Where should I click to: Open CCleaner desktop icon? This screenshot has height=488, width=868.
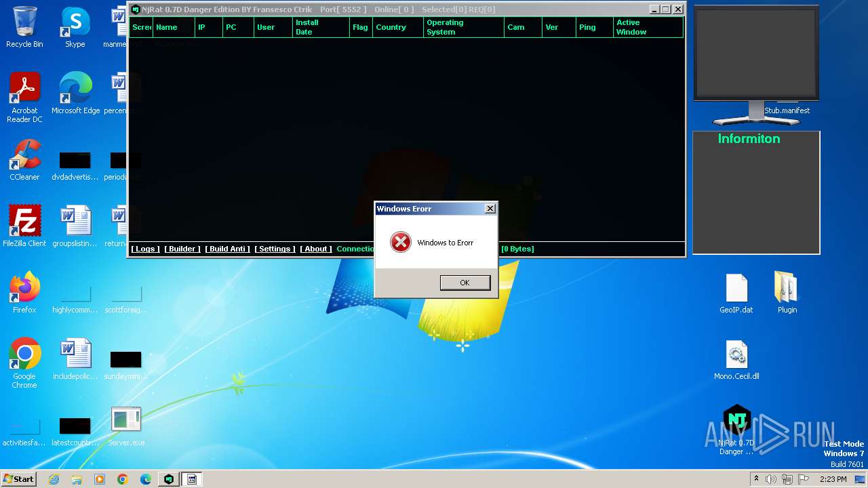coord(24,160)
